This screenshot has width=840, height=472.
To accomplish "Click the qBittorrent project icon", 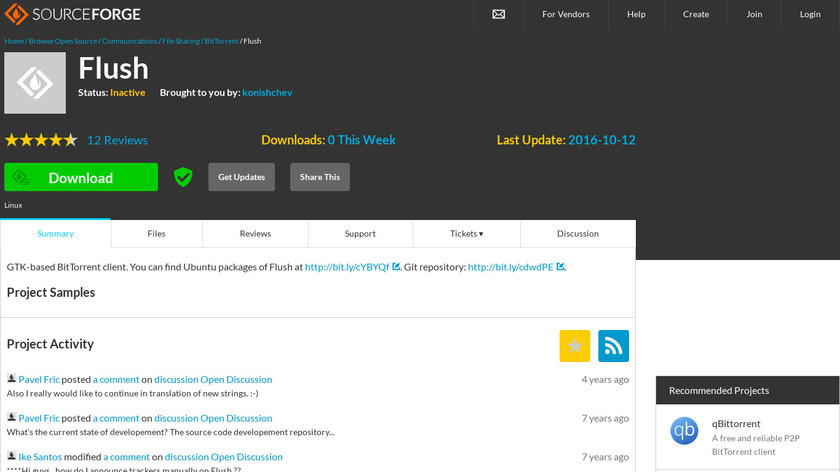I will 684,430.
